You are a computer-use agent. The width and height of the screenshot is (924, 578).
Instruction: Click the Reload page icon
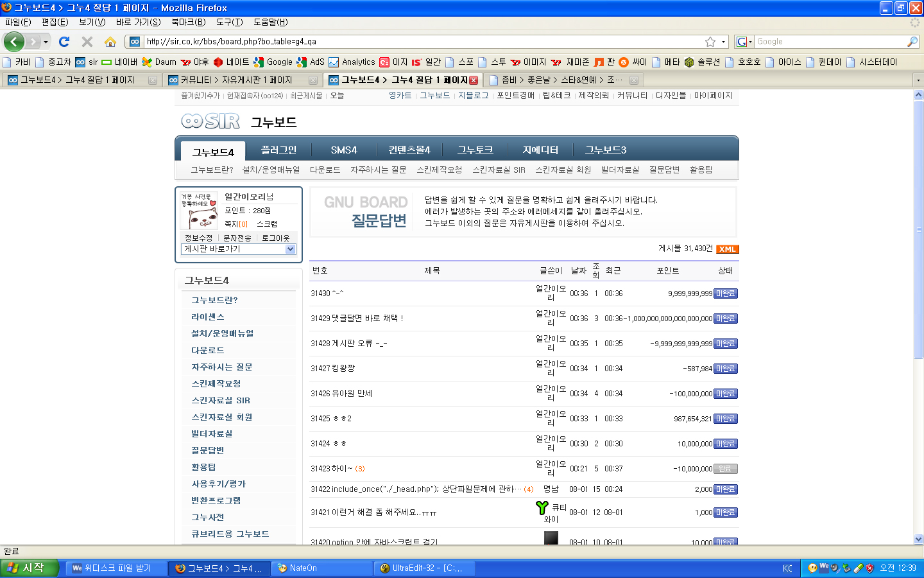[x=64, y=42]
